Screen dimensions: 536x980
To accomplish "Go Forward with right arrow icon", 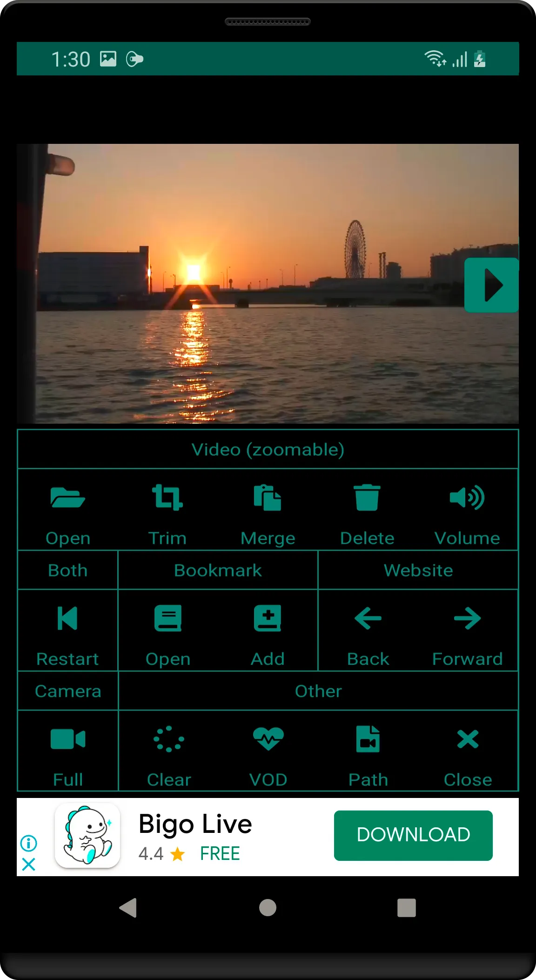I will pos(467,618).
